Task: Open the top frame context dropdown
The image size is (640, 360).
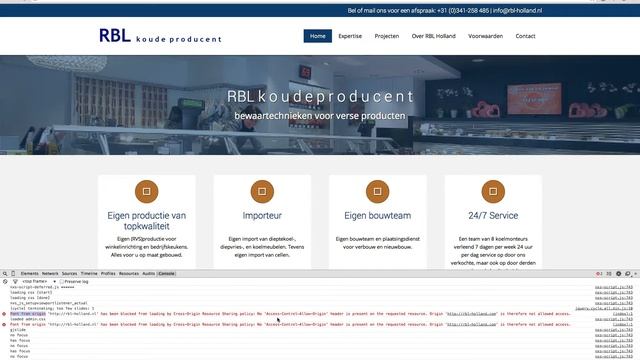Action: click(x=39, y=282)
